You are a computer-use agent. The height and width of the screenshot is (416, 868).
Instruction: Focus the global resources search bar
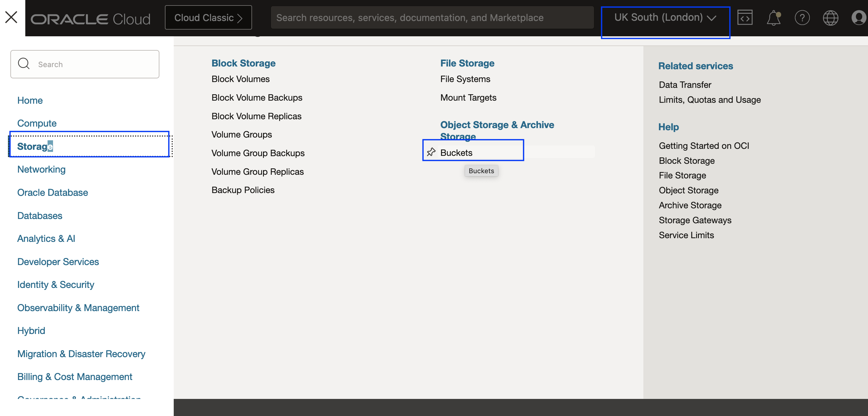[432, 17]
